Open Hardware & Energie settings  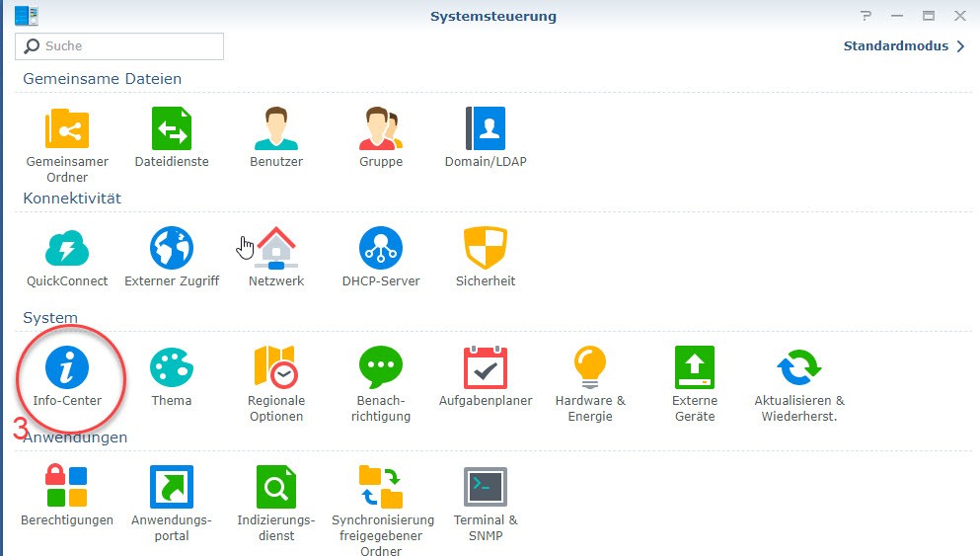point(590,368)
